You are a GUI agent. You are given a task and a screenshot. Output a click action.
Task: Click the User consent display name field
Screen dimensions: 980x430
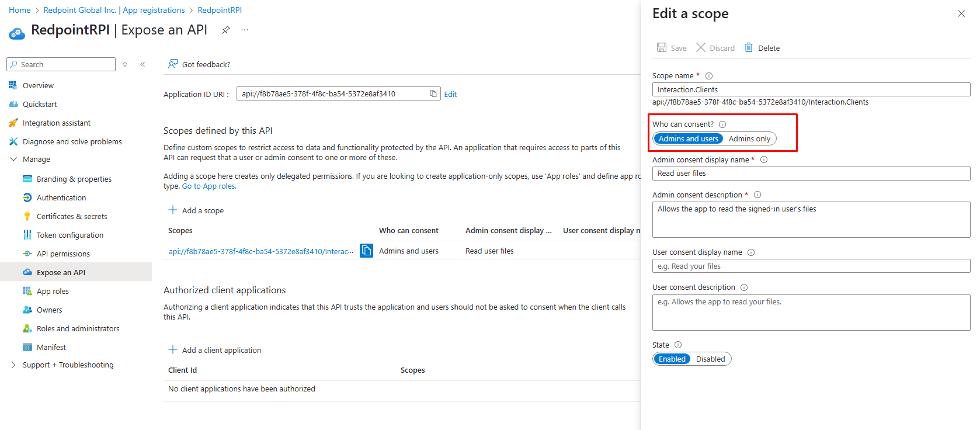[x=811, y=266]
